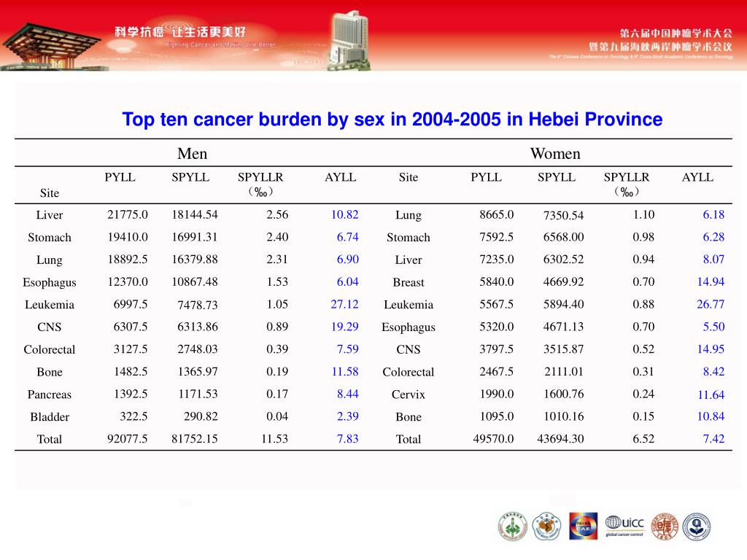Click the Esophagus PYLL value 12370.0
747x560 pixels.
(x=127, y=282)
